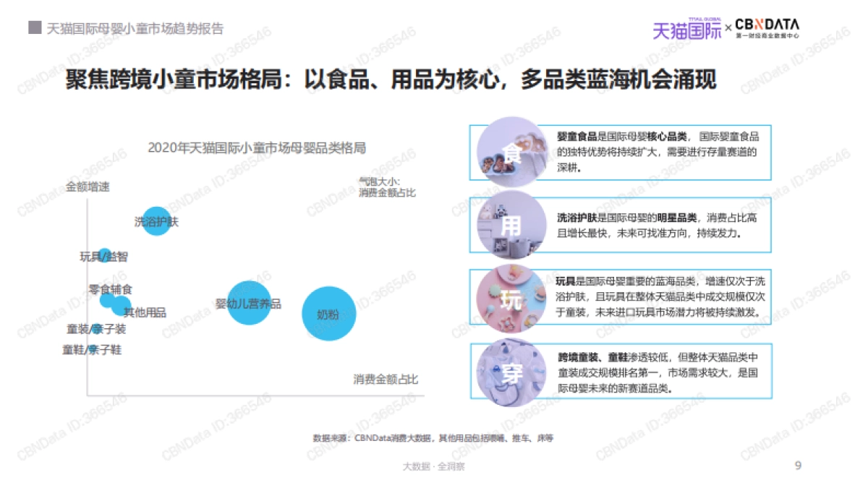
Task: Select the 奶粉 bubble in the chart
Action: pyautogui.click(x=330, y=314)
